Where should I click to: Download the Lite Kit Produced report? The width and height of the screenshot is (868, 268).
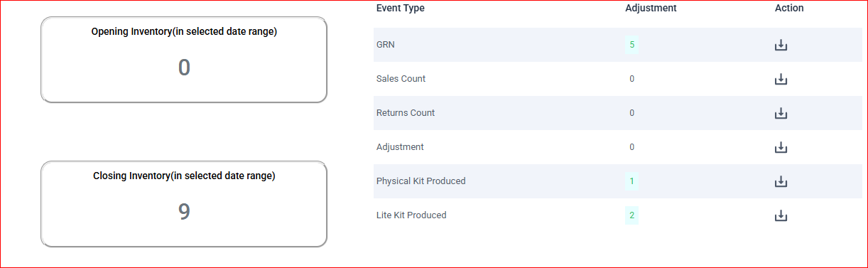(x=781, y=215)
